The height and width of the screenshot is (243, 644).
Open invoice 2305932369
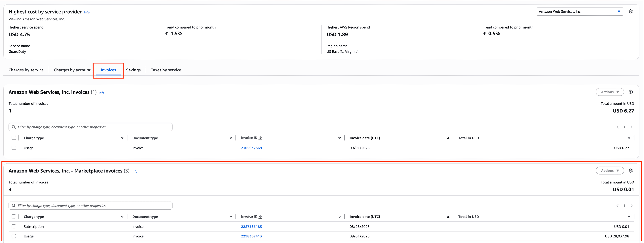point(251,148)
